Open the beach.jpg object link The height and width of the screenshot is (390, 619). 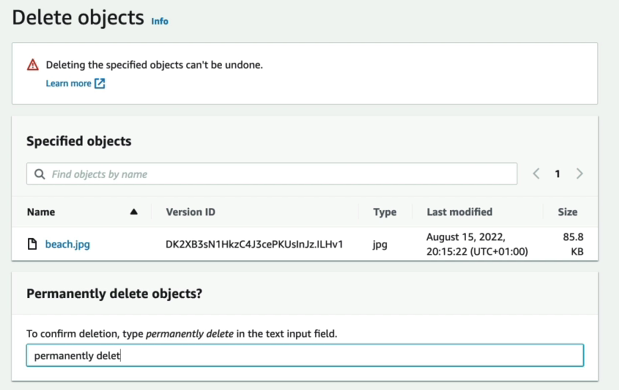68,244
